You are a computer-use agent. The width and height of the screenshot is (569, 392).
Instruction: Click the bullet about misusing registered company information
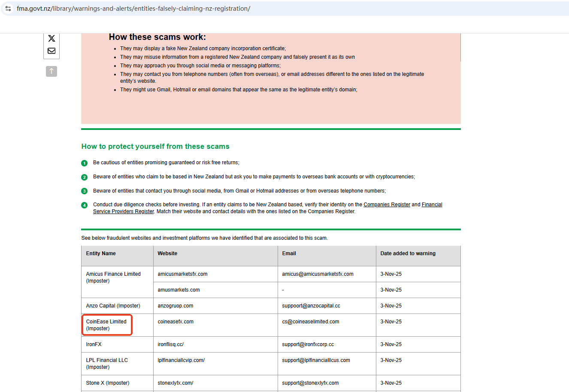(x=237, y=57)
